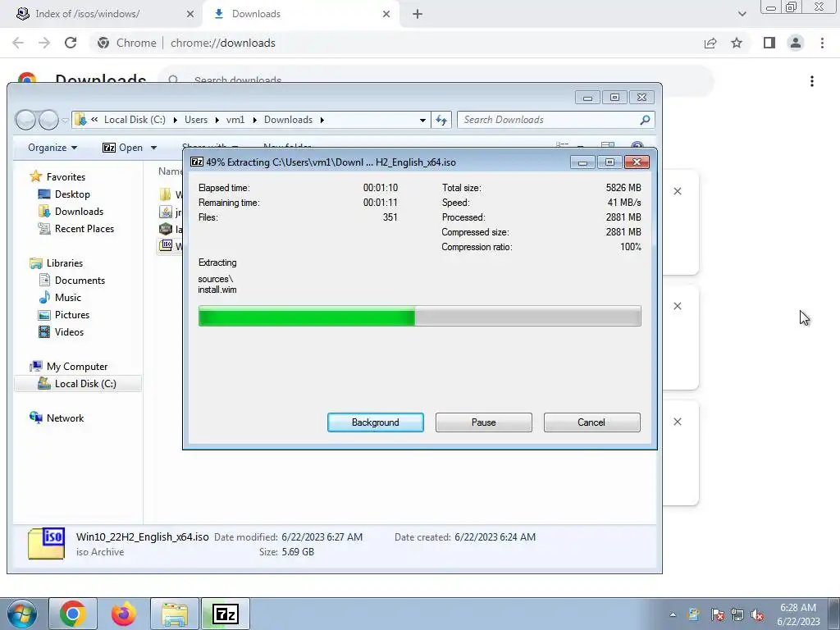The height and width of the screenshot is (630, 840).
Task: Bookmark this page with star icon
Action: [x=737, y=43]
